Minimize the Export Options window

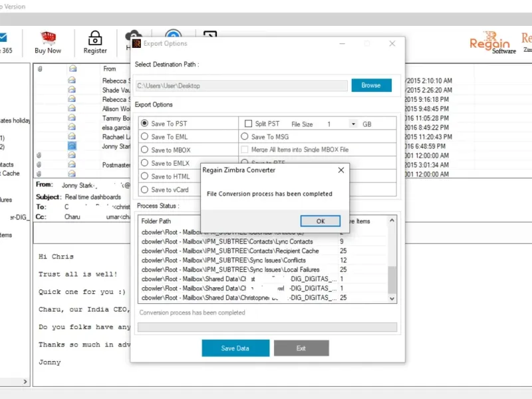[342, 43]
